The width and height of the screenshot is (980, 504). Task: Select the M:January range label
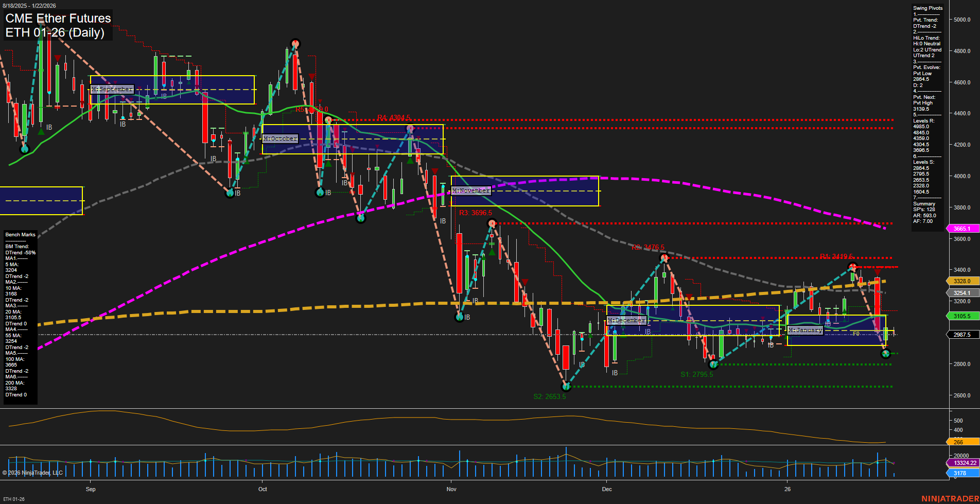click(x=806, y=330)
